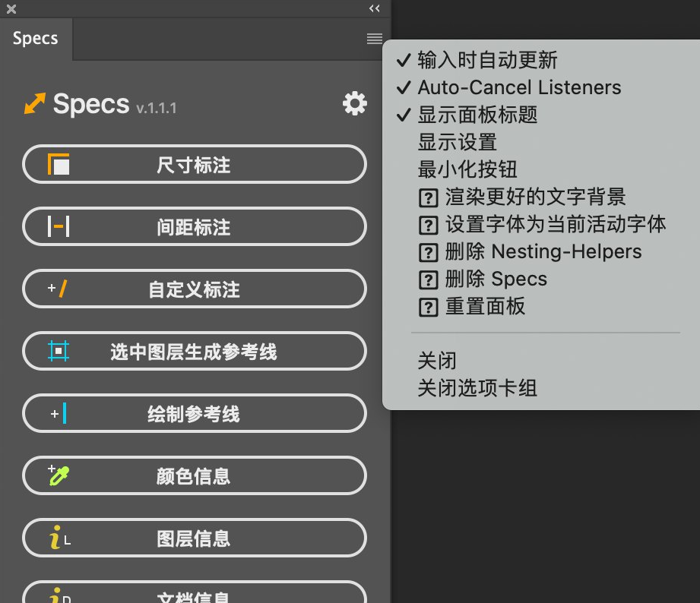Click the help icon beside 删除 Specs
Image resolution: width=700 pixels, height=603 pixels.
(x=429, y=279)
